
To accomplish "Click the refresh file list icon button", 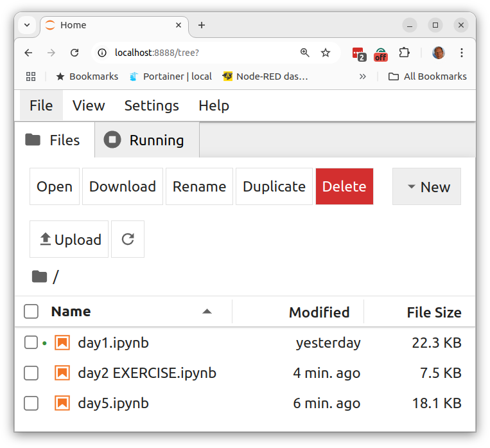I will (128, 239).
